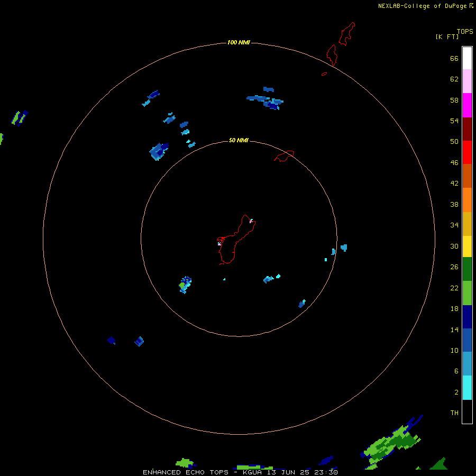Click the 100 NMI range ring label
Viewport: 476px width, 476px height.
click(239, 42)
